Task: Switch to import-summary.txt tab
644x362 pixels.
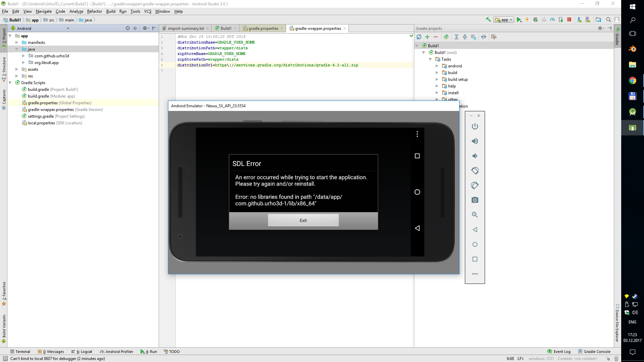Action: (x=185, y=28)
